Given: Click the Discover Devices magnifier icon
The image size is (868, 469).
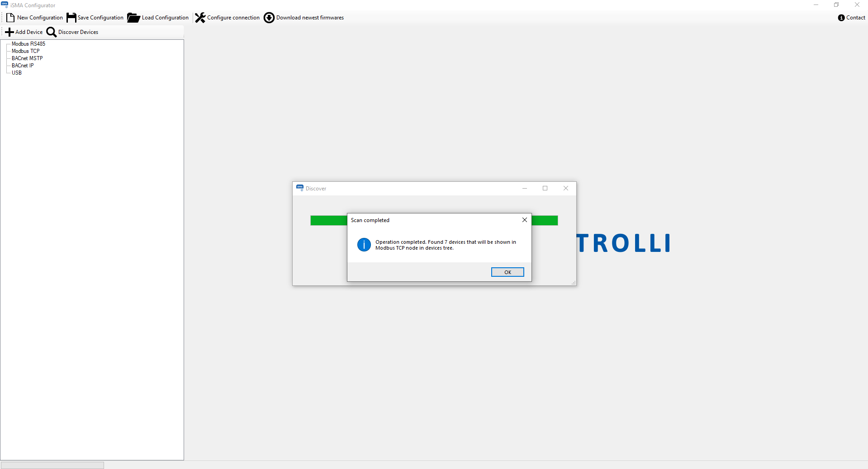Looking at the screenshot, I should click(x=52, y=32).
